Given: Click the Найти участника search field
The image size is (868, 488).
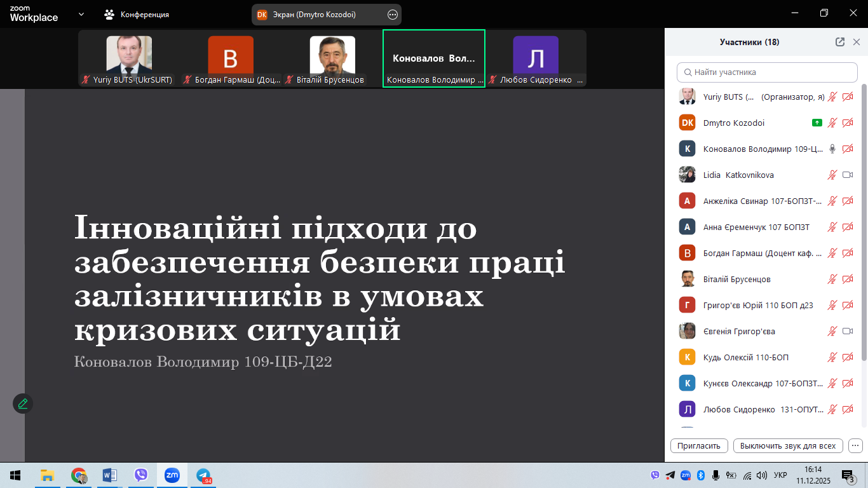Looking at the screenshot, I should coord(767,72).
